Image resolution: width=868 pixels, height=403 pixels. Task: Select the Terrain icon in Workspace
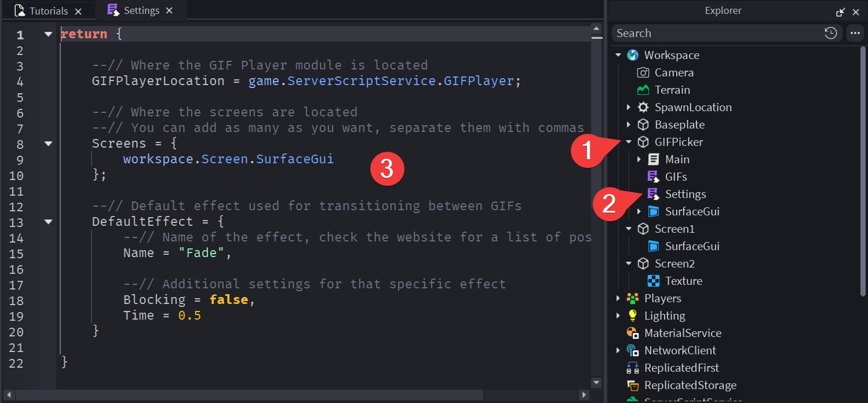pos(643,90)
